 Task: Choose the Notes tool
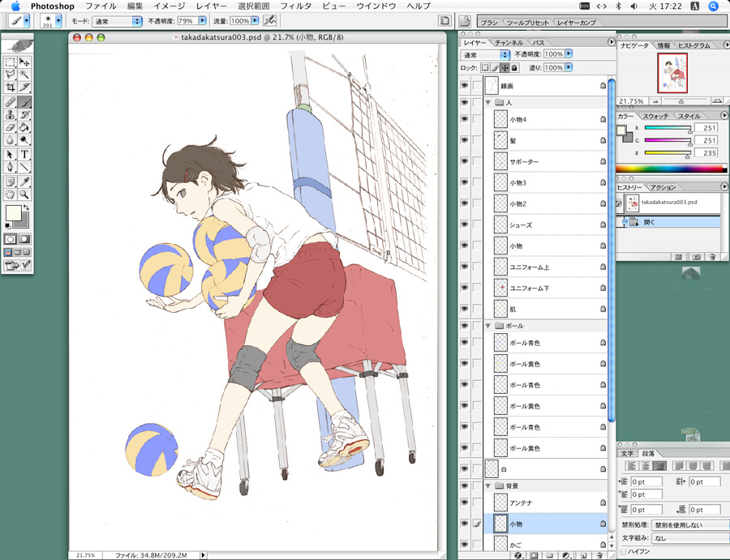point(11,182)
